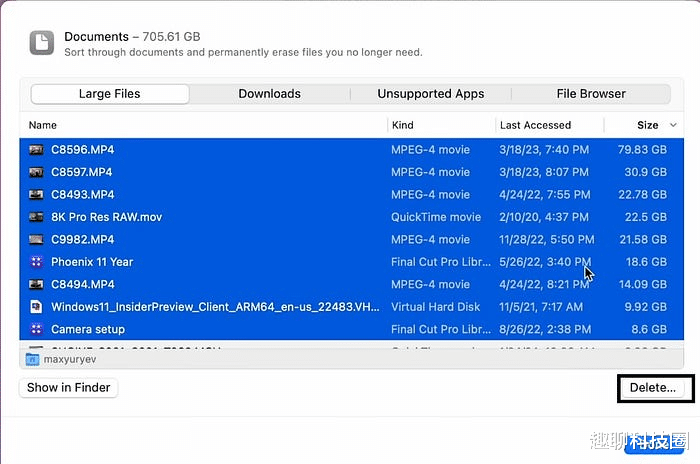Click the Phoenix 11 Year library icon
This screenshot has width=700, height=464.
[x=36, y=262]
